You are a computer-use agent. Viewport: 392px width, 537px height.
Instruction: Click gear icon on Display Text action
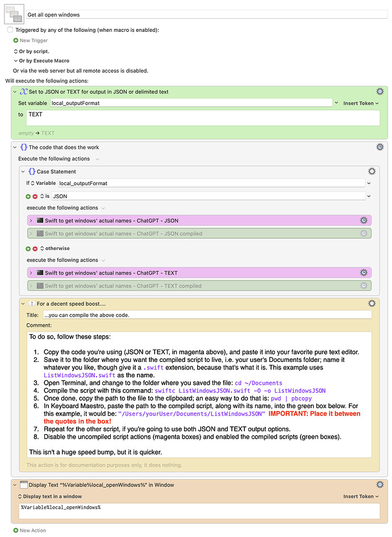click(x=380, y=485)
